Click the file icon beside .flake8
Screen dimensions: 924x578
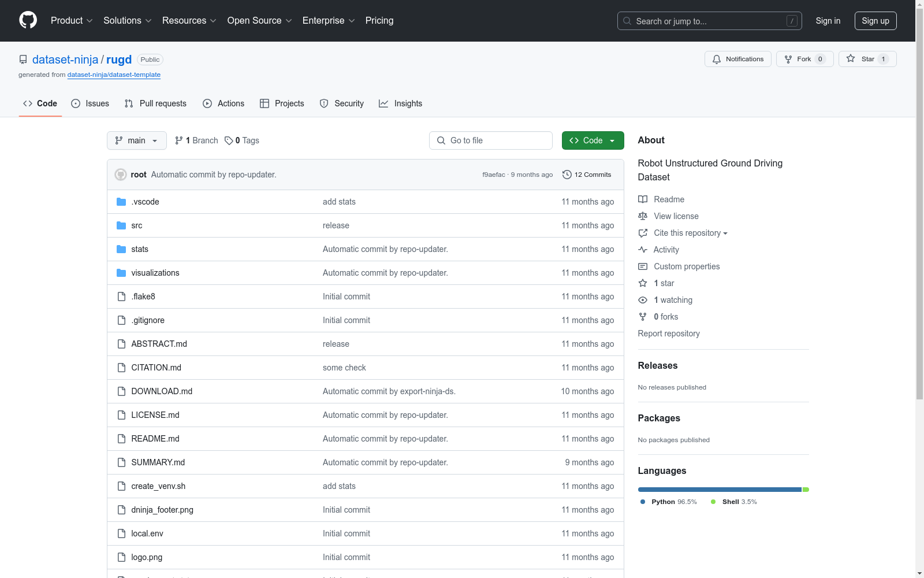click(121, 297)
